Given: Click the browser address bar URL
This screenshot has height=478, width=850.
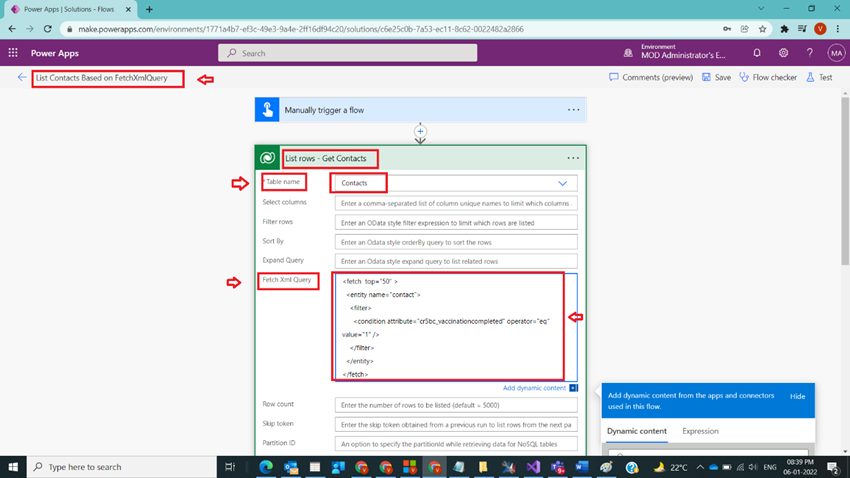Looking at the screenshot, I should pos(301,29).
